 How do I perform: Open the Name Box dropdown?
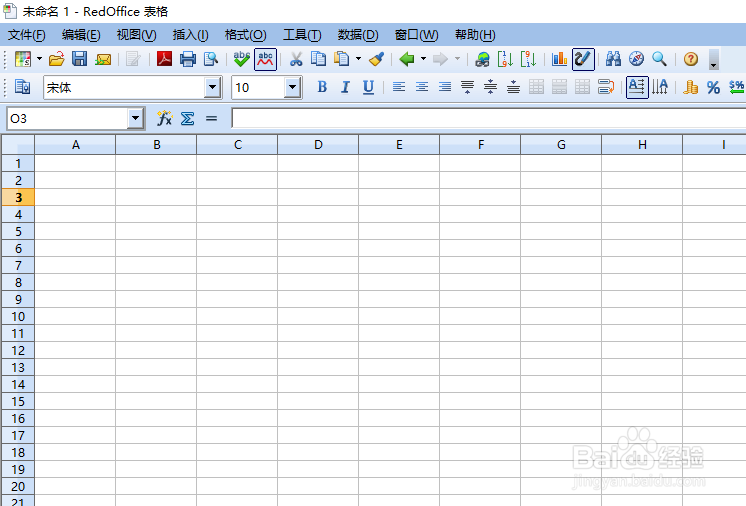[136, 118]
